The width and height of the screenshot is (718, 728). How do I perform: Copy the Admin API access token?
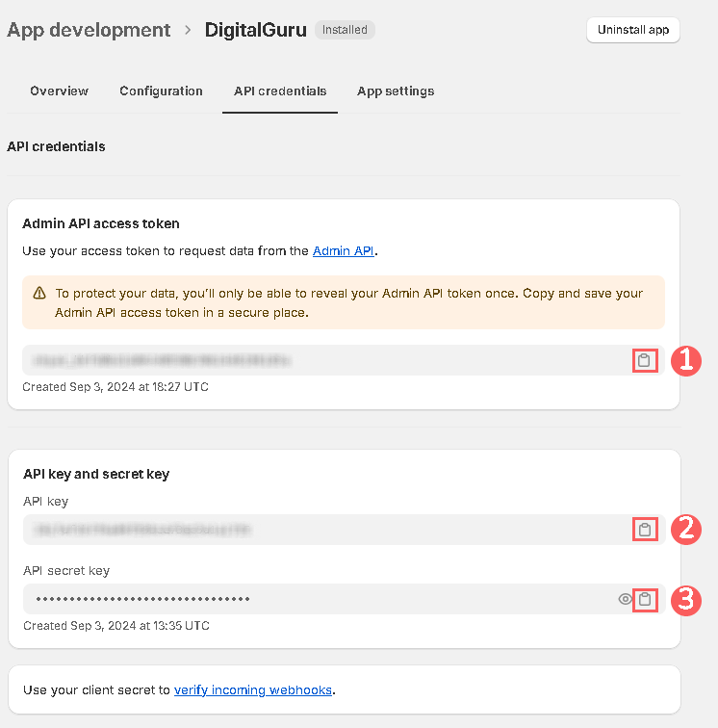(x=645, y=361)
